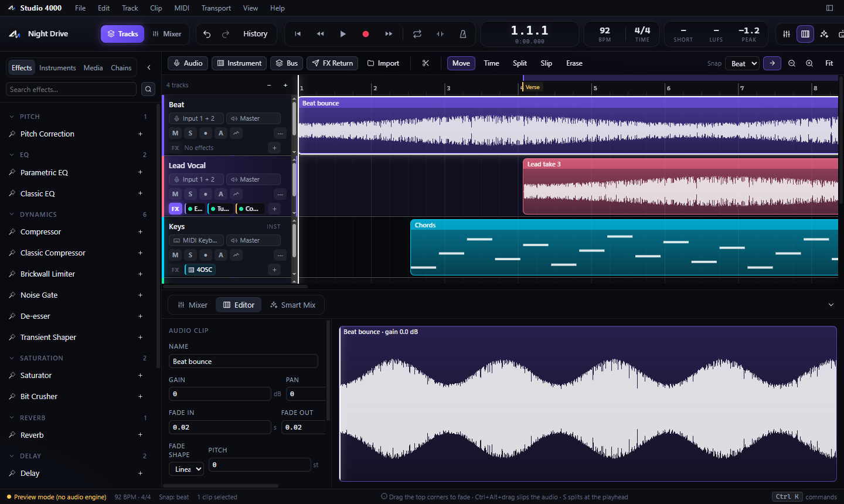Click the Smart Mix sparkle icon at top right
This screenshot has height=504, width=844.
point(824,34)
